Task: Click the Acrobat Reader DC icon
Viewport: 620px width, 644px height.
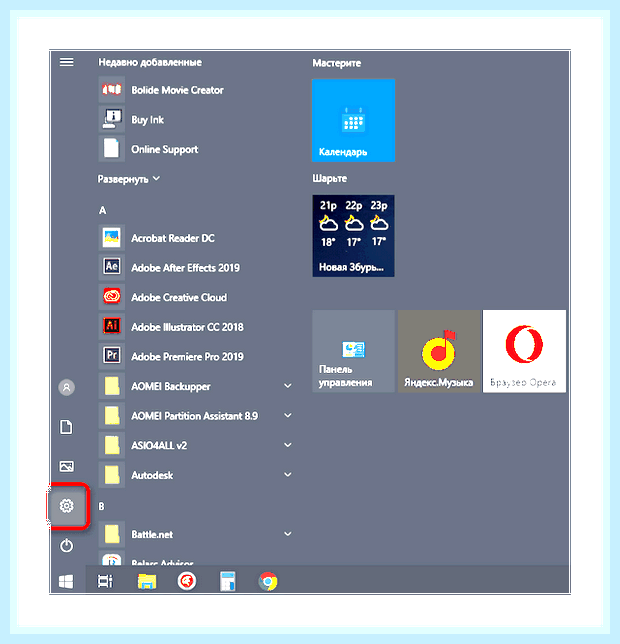Action: pos(112,238)
